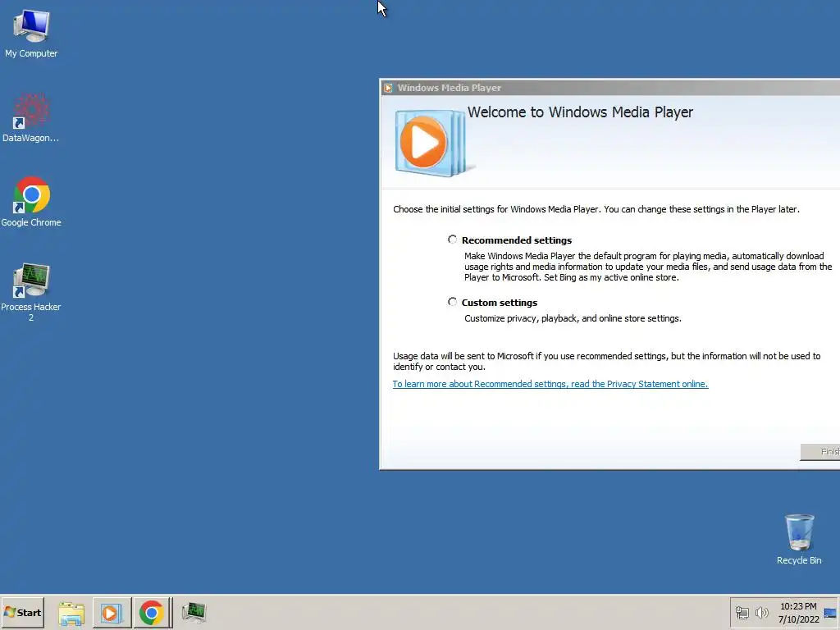
Task: Click the taskbar clock showing 10:23 PM
Action: pyautogui.click(x=798, y=613)
